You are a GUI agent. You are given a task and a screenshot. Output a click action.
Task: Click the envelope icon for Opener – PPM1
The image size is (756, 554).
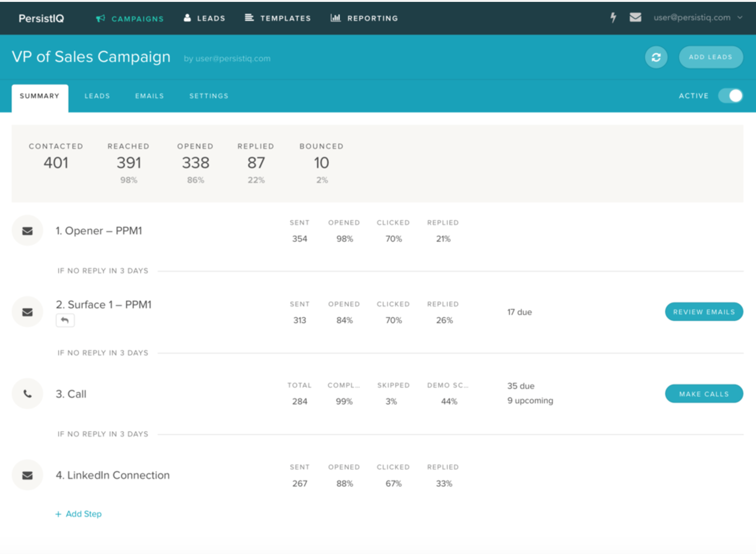pyautogui.click(x=27, y=231)
